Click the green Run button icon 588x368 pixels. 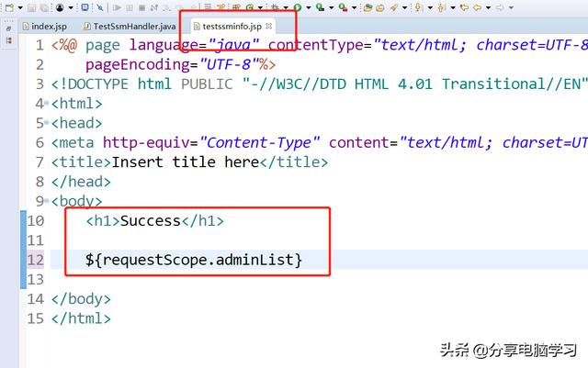298,7
